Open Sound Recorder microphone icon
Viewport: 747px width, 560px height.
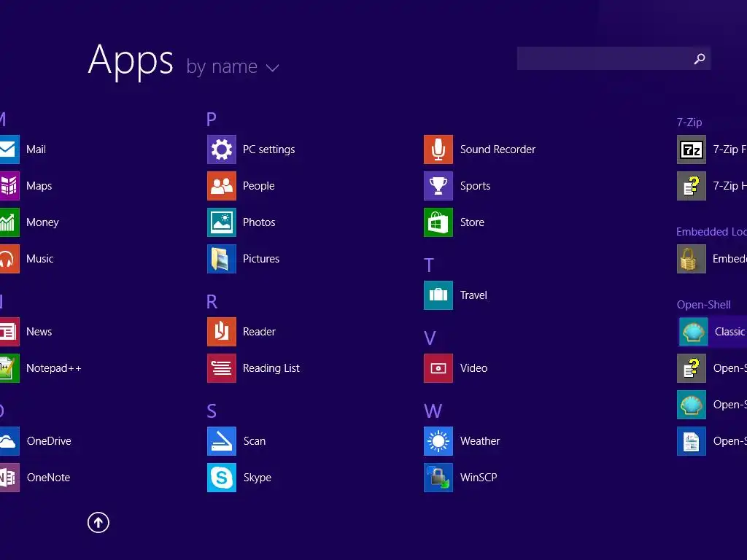coord(438,149)
